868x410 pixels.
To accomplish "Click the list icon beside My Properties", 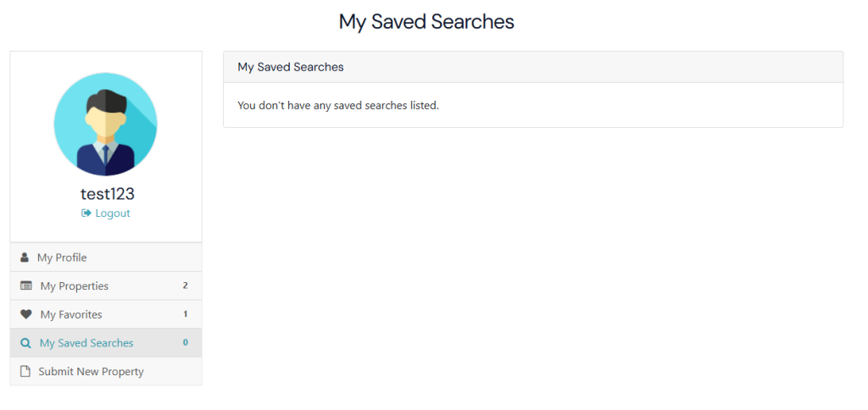I will tap(26, 286).
